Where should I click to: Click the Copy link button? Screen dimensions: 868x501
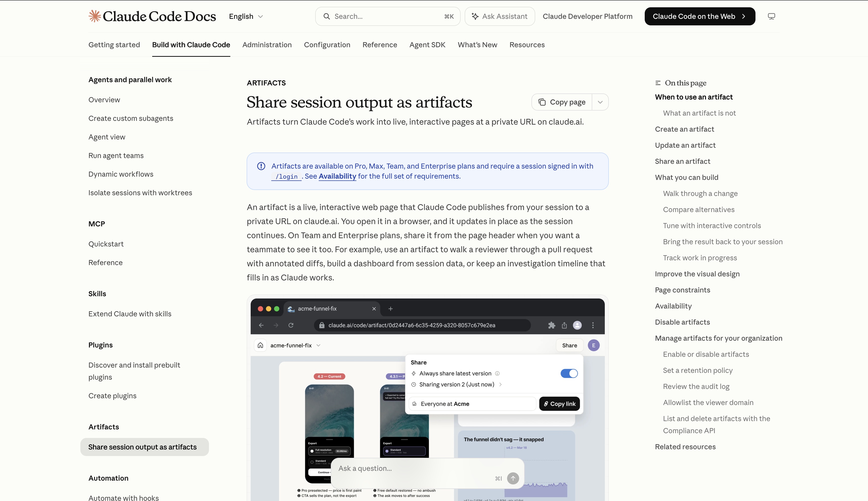560,404
